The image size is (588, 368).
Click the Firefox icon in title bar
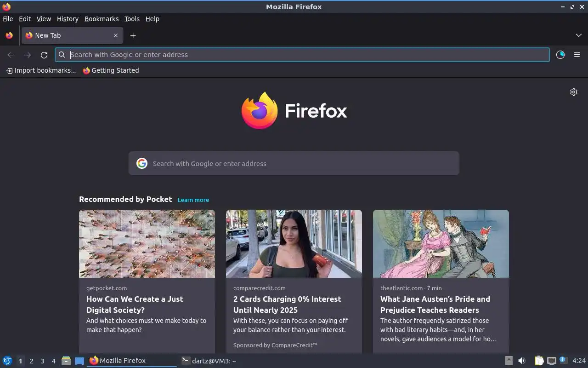[6, 6]
